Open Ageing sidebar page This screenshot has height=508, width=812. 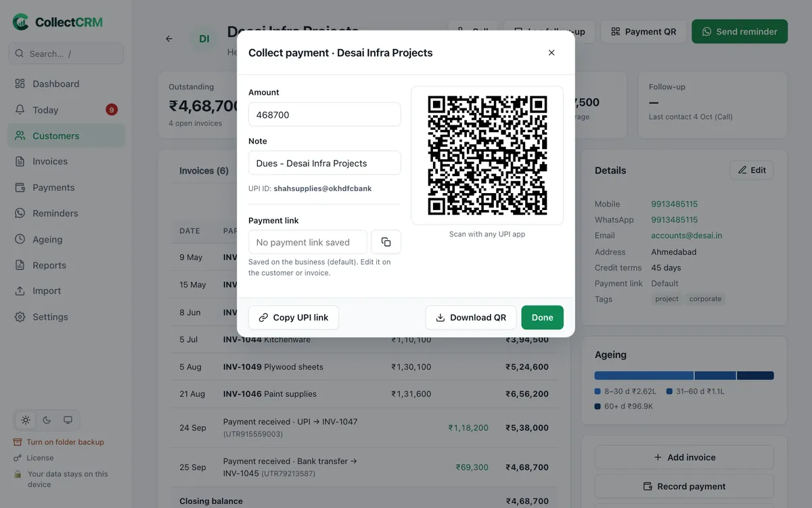(x=66, y=239)
